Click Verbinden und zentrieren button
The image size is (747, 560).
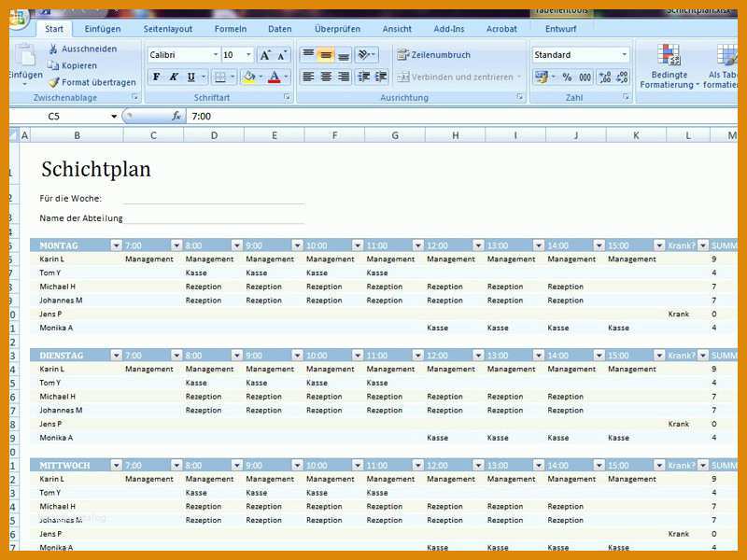(x=459, y=77)
